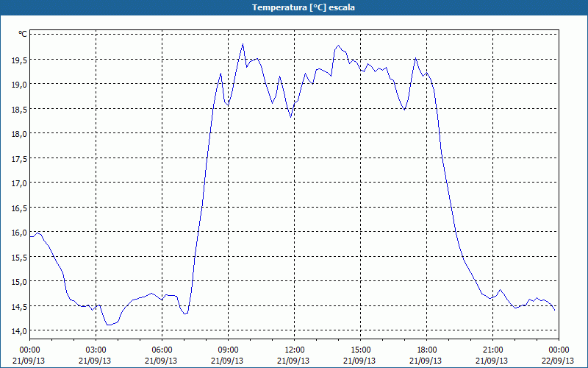Select the 21/09/13 date beneath 06:00
Image resolution: width=588 pixels, height=368 pixels.
click(x=161, y=361)
